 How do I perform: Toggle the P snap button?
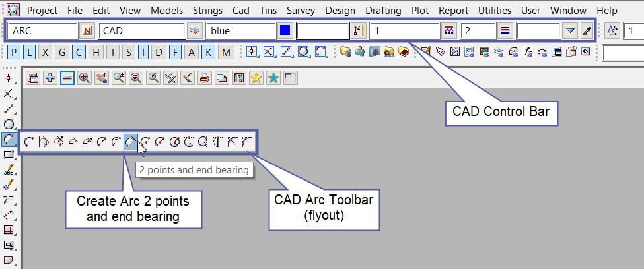point(14,52)
